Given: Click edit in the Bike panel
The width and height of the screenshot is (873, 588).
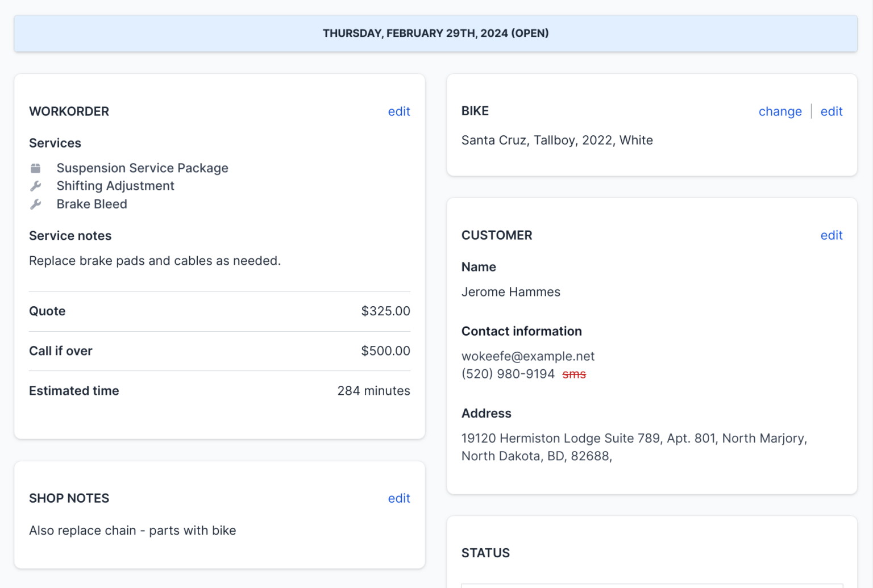Looking at the screenshot, I should [x=832, y=111].
